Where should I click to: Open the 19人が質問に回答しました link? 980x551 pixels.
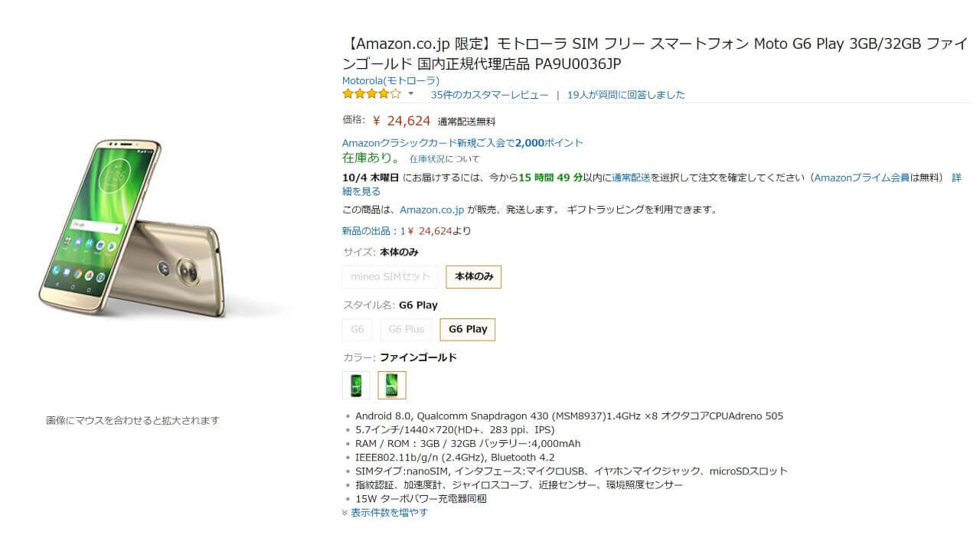pyautogui.click(x=626, y=95)
